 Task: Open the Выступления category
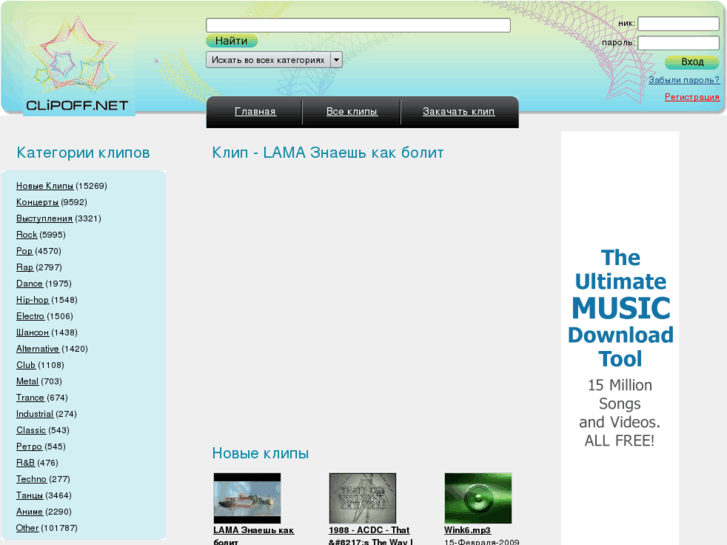pos(44,218)
